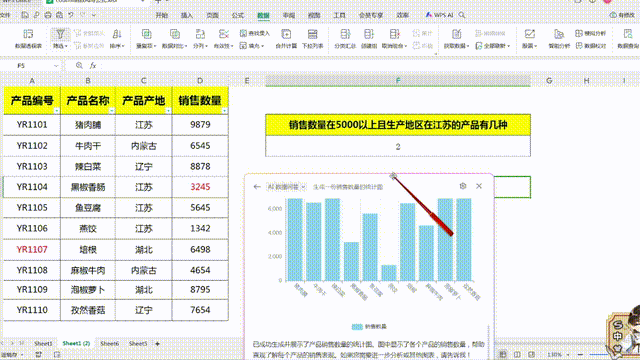Open the Consolidate (合并计算) tool
This screenshot has height=360, width=640.
[286, 38]
